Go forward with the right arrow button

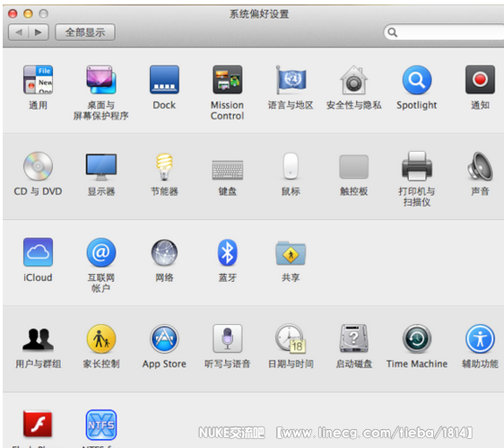pyautogui.click(x=39, y=32)
